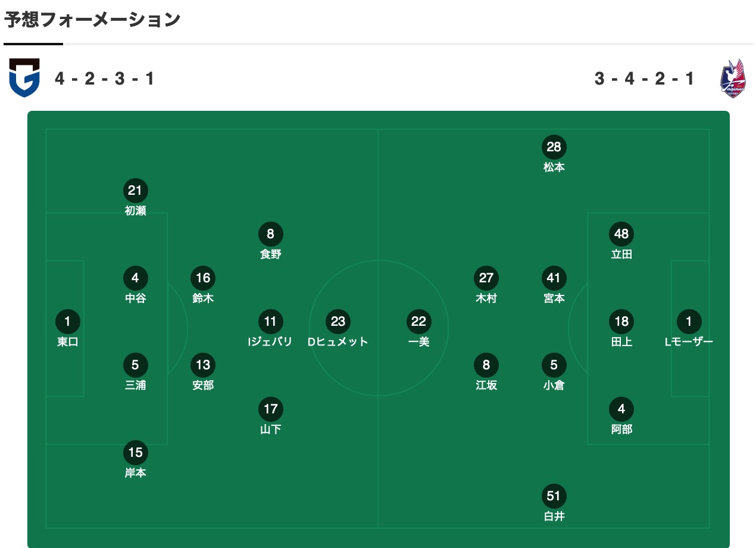The height and width of the screenshot is (548, 756).
Task: Select player number 17 山下
Action: point(270,409)
